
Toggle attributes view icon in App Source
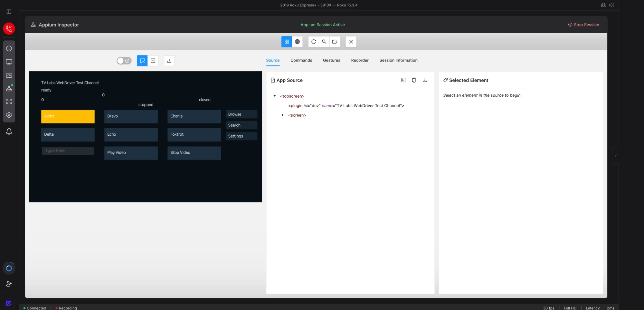[403, 80]
